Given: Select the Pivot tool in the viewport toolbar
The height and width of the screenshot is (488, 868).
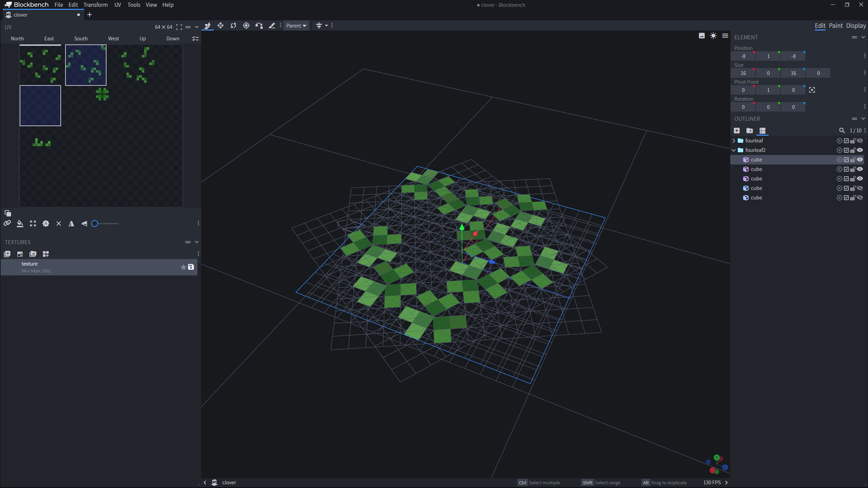Looking at the screenshot, I should tap(246, 26).
